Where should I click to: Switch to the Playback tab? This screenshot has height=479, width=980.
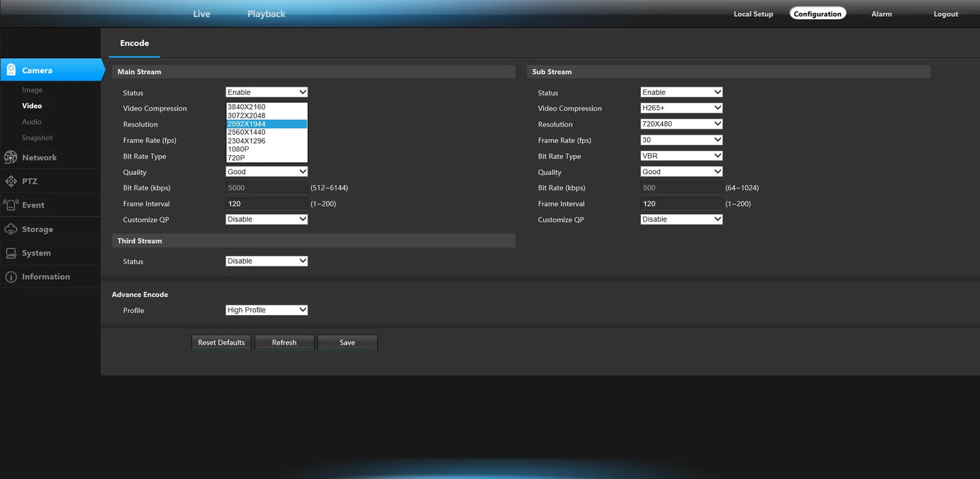[x=266, y=14]
